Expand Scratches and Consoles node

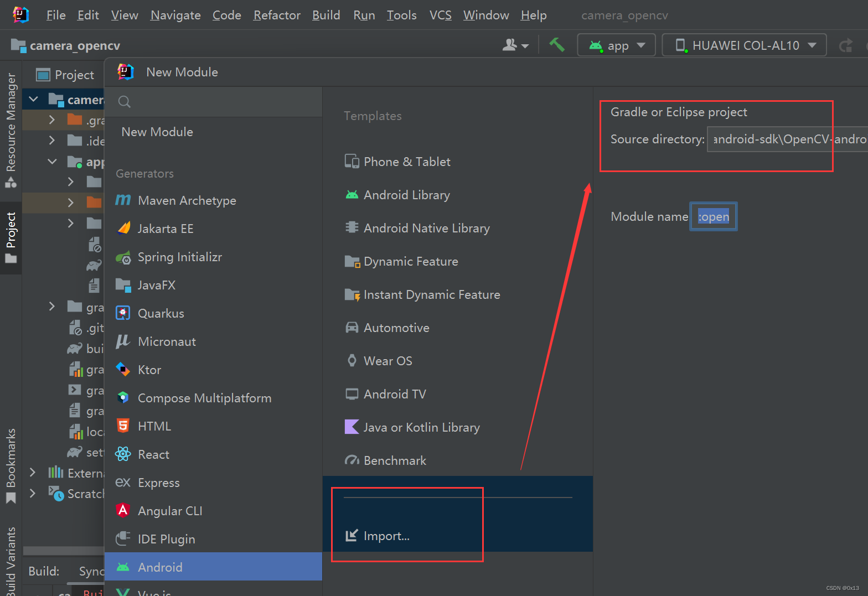[33, 493]
